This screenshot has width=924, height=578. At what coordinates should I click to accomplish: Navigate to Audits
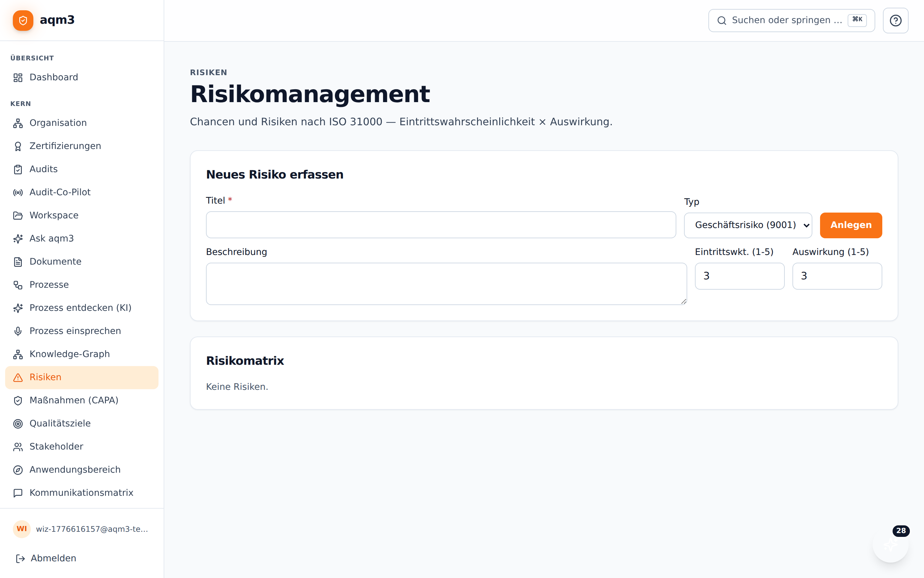point(82,169)
